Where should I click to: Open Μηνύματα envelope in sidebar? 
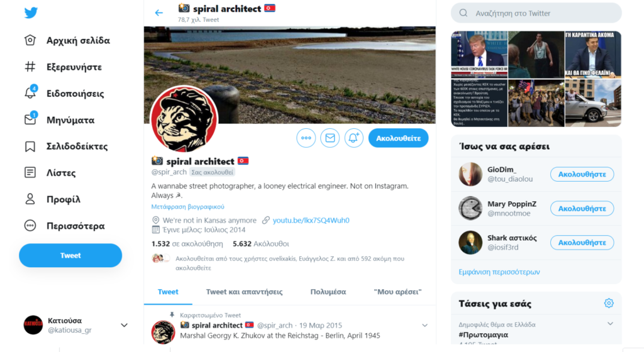tap(30, 119)
